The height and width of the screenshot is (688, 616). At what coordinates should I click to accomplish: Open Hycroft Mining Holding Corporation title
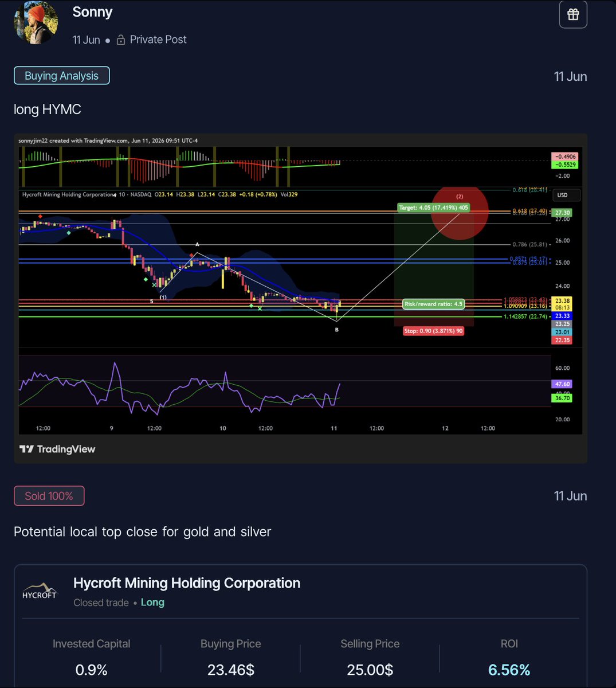[187, 583]
